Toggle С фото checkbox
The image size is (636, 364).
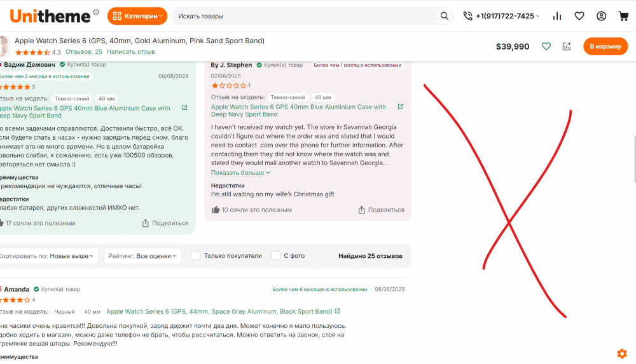pyautogui.click(x=275, y=256)
